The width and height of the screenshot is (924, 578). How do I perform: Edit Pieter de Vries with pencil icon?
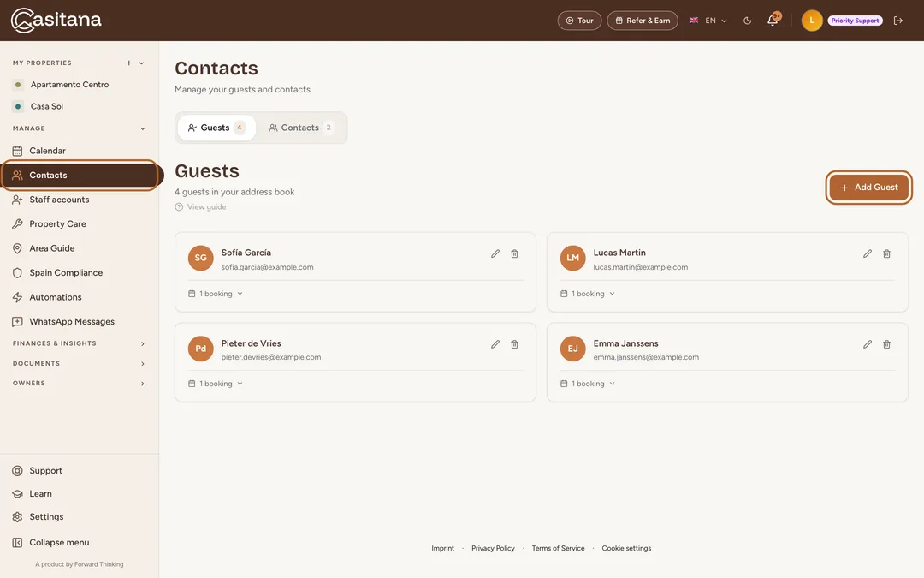point(495,344)
